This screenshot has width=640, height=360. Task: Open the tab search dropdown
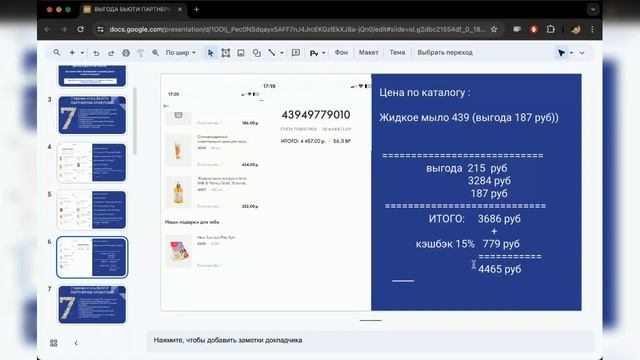pyautogui.click(x=593, y=9)
